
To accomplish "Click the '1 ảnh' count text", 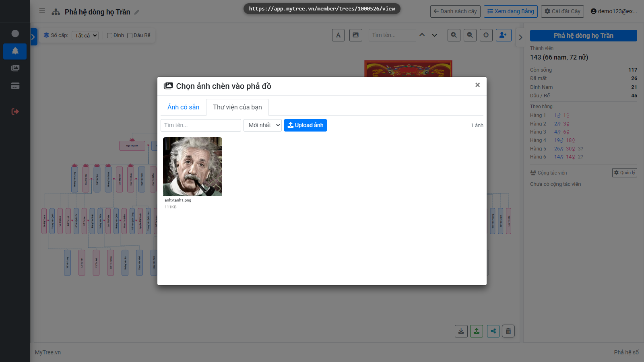I will [x=477, y=125].
